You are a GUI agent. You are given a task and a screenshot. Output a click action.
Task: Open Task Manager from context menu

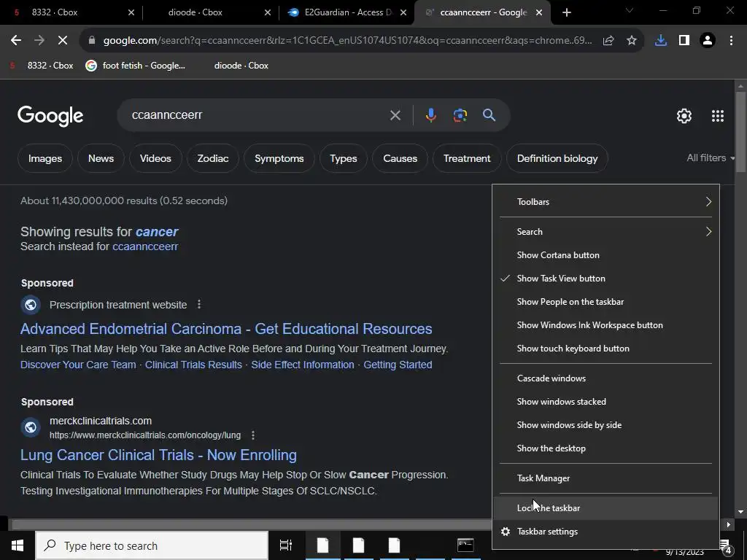[x=605, y=478]
